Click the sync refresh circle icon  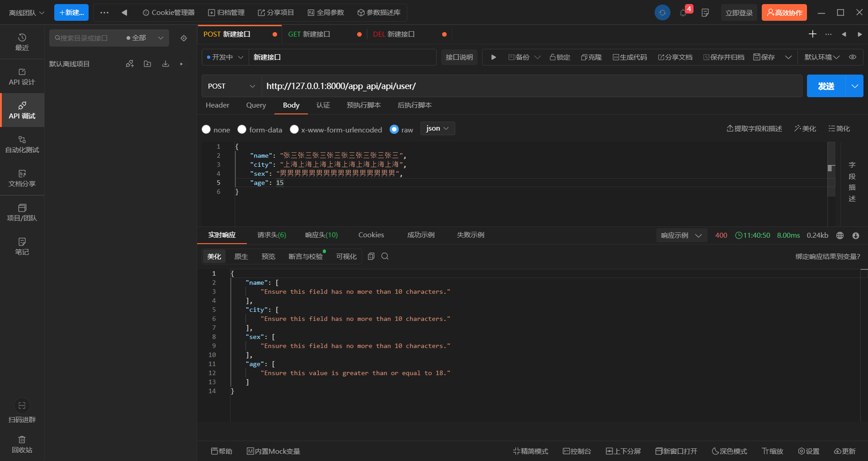pyautogui.click(x=662, y=12)
